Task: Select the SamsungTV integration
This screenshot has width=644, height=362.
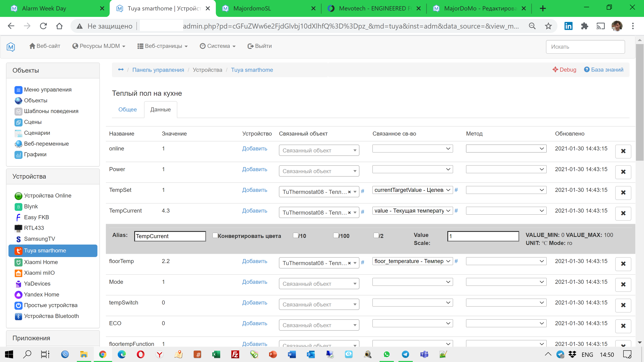Action: [39, 239]
